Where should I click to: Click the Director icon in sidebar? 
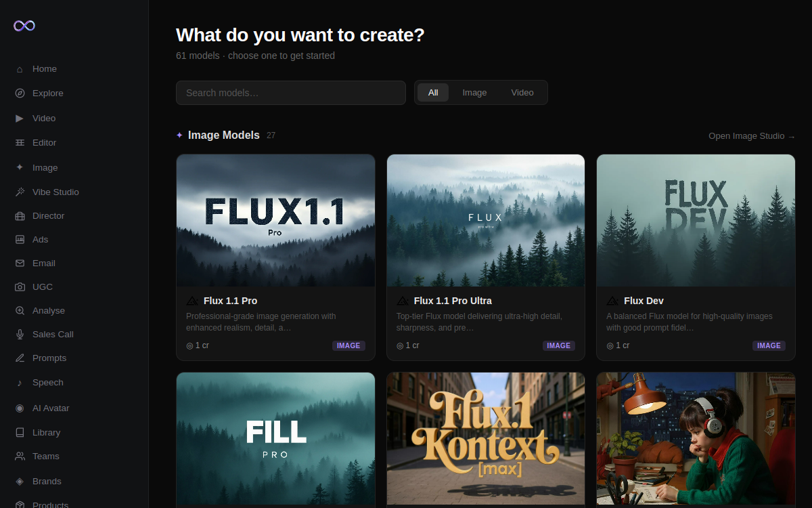click(20, 216)
